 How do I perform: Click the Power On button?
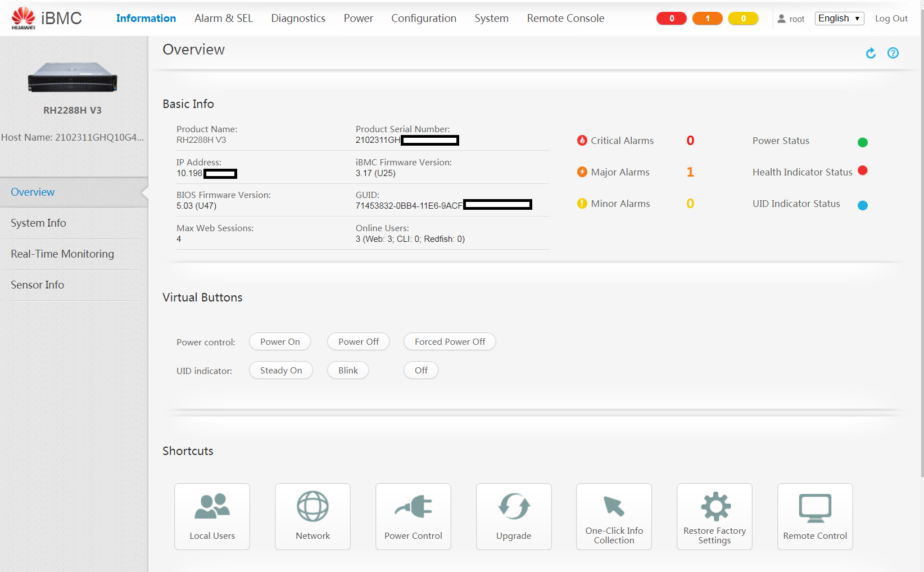click(x=280, y=341)
